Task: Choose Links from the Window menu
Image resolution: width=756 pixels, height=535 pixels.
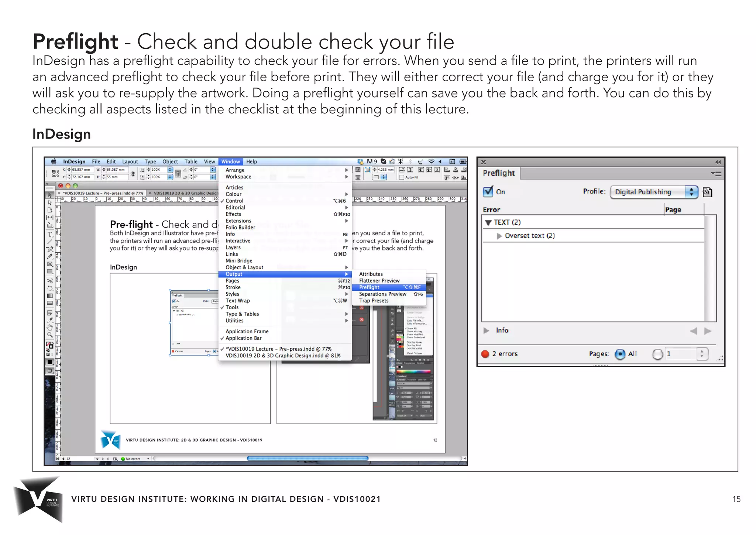Action: tap(286, 254)
